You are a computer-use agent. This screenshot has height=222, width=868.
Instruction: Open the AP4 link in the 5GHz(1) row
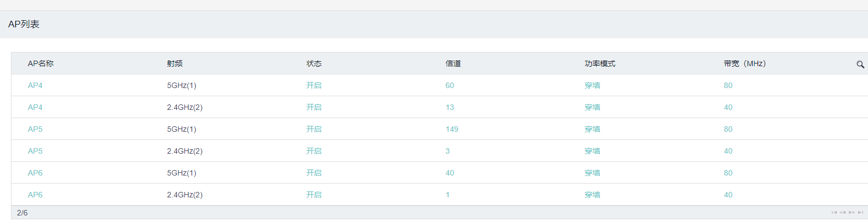[x=35, y=85]
